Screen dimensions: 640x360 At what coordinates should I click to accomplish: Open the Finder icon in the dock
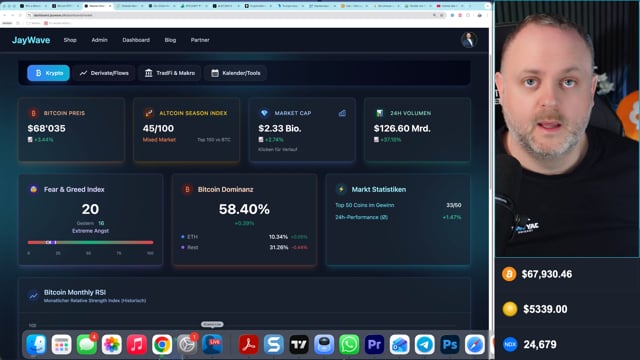[x=36, y=345]
